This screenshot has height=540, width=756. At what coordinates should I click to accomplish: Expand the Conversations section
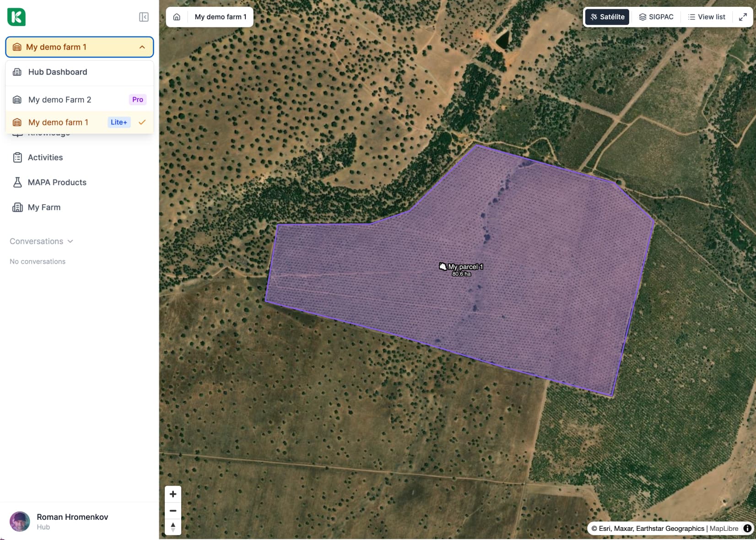tap(41, 241)
